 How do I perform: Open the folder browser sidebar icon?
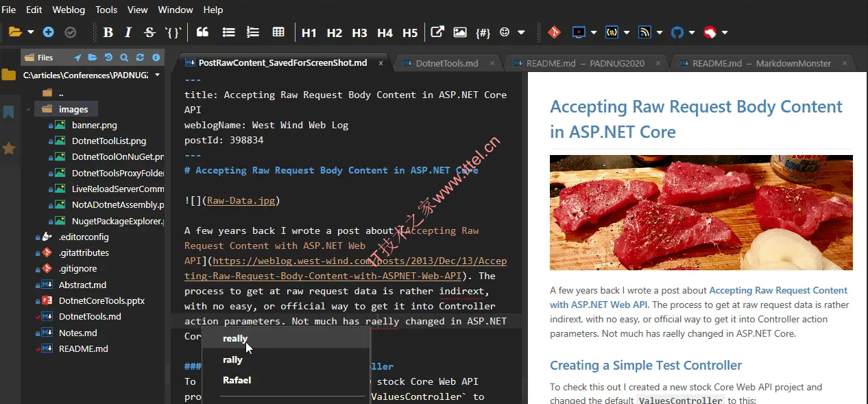[9, 75]
